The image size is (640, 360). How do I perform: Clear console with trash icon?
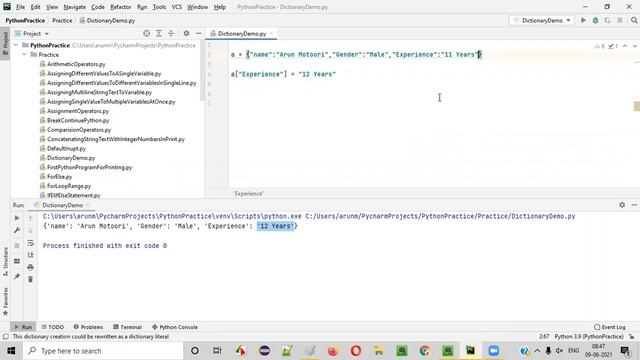(x=30, y=280)
